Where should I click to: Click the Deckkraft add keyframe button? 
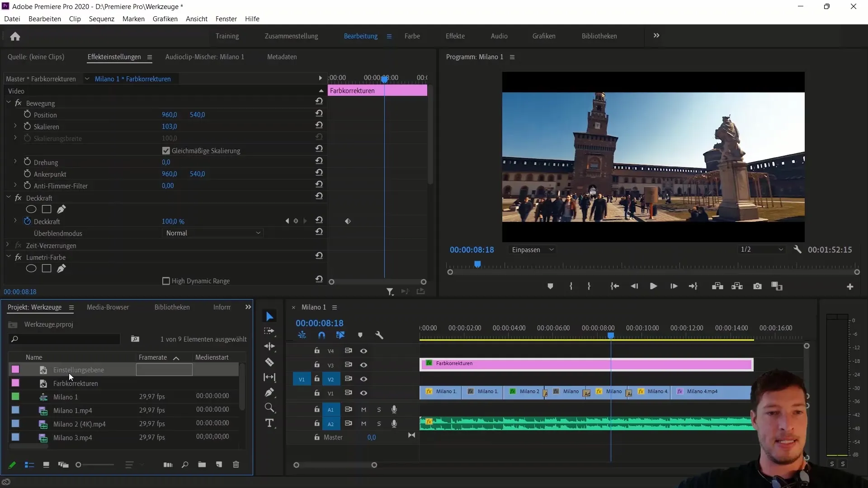coord(296,221)
